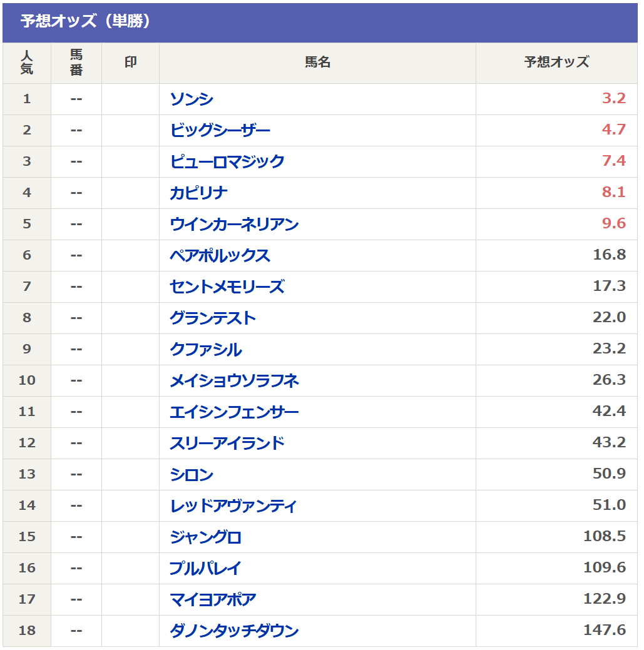Open the horse link シロン

pyautogui.click(x=192, y=475)
